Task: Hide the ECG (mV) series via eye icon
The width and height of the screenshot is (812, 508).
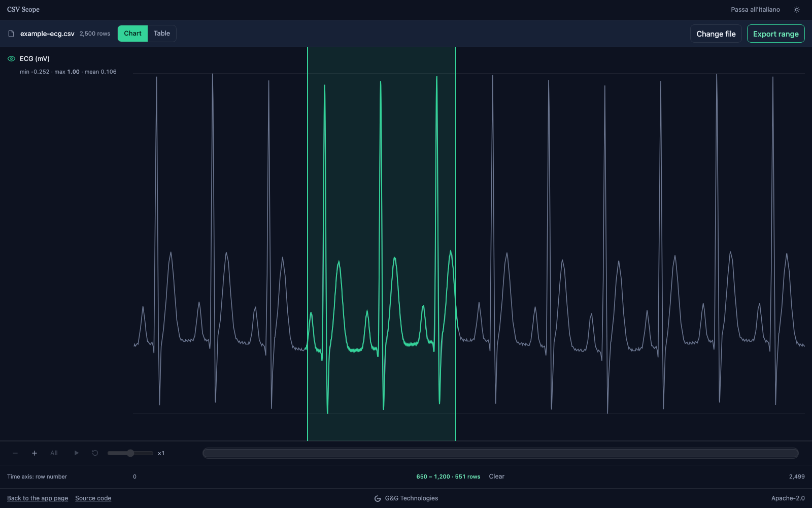Action: click(x=11, y=59)
